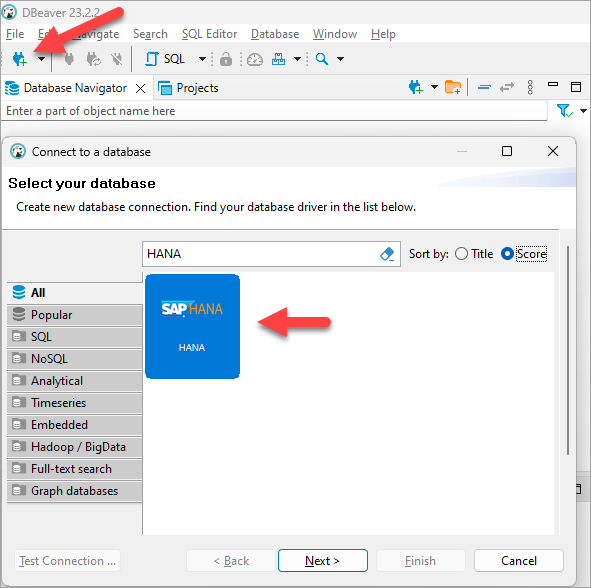Cancel the connection wizard
The height and width of the screenshot is (588, 591).
click(x=519, y=560)
